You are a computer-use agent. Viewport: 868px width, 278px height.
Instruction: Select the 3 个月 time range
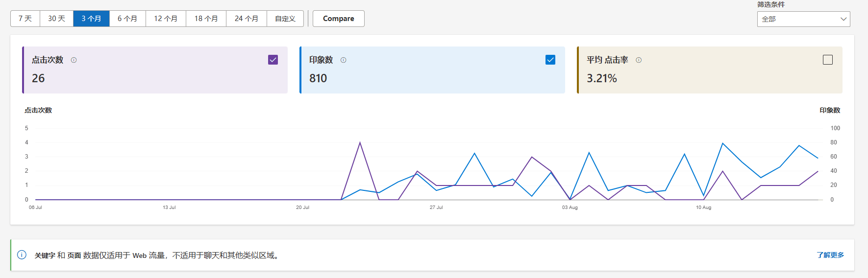point(91,19)
